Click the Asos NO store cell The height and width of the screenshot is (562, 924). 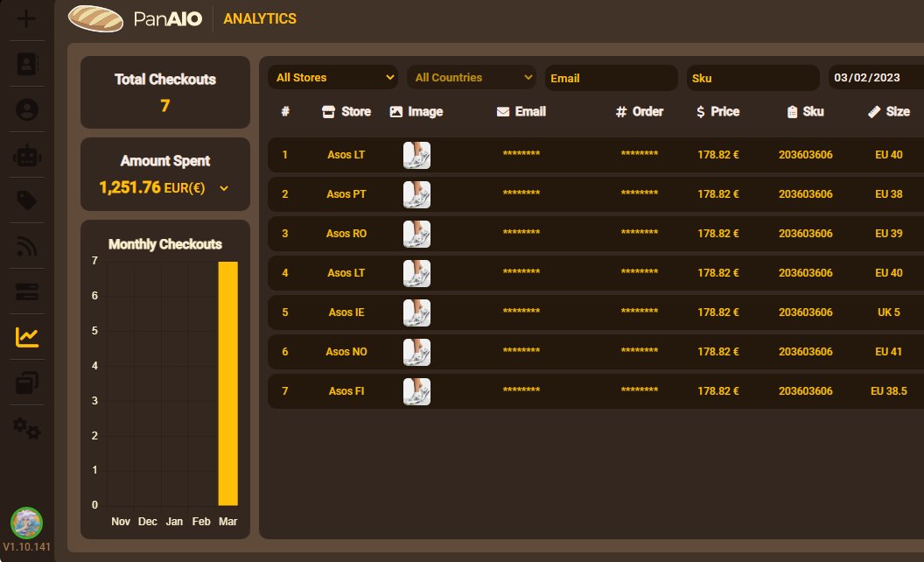pos(346,352)
